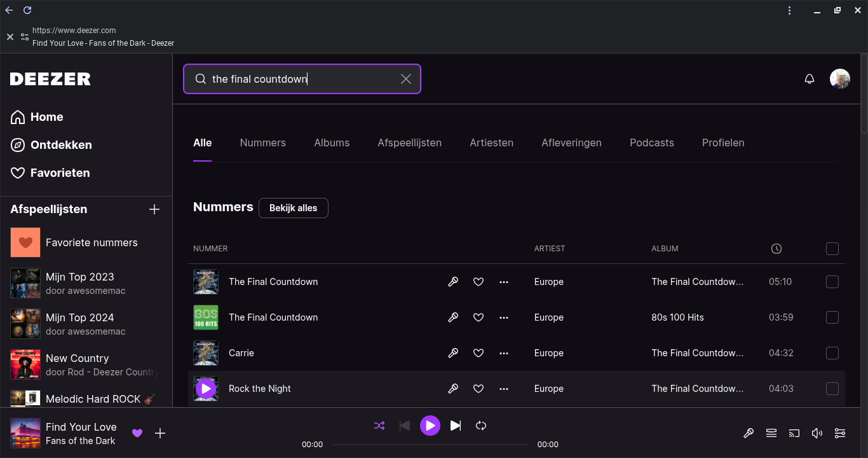Toggle shuffle in the player
Screen dimensions: 868x458
click(379, 426)
